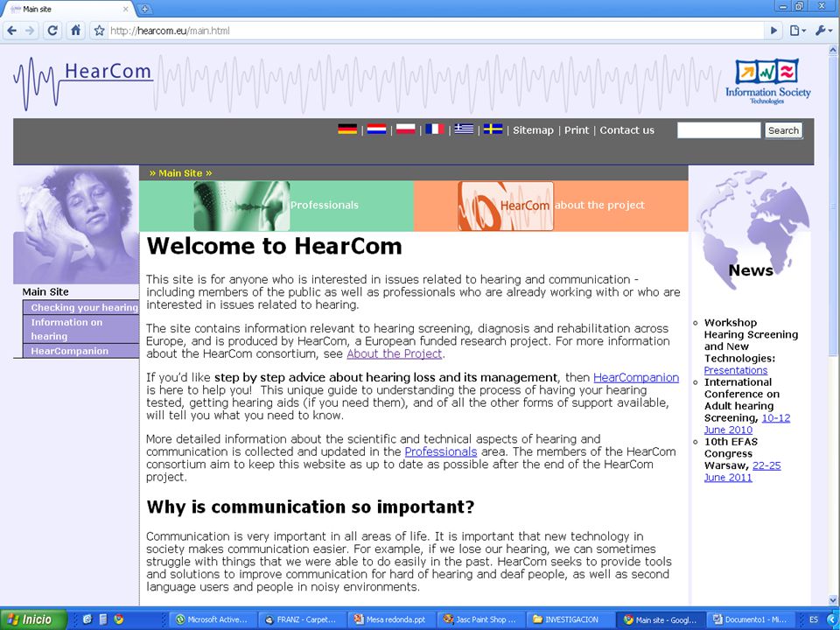Screen dimensions: 840x630
Task: Switch to the Swedish flag language
Action: [x=493, y=129]
